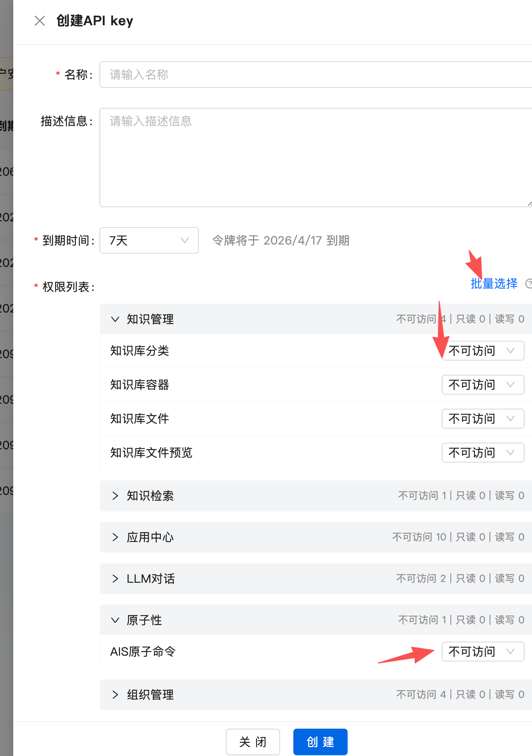Open permission dropdown for 知识库分类
Viewport: 532px width, 756px height.
pos(483,351)
